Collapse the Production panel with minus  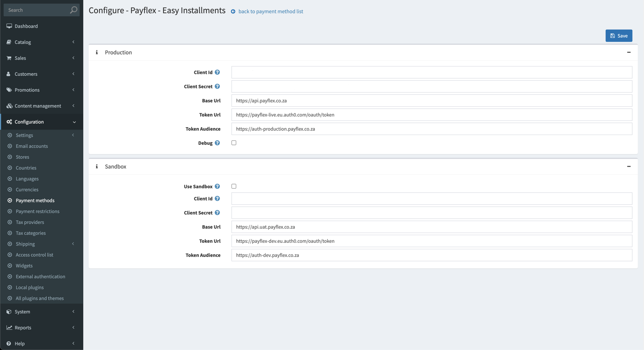629,52
